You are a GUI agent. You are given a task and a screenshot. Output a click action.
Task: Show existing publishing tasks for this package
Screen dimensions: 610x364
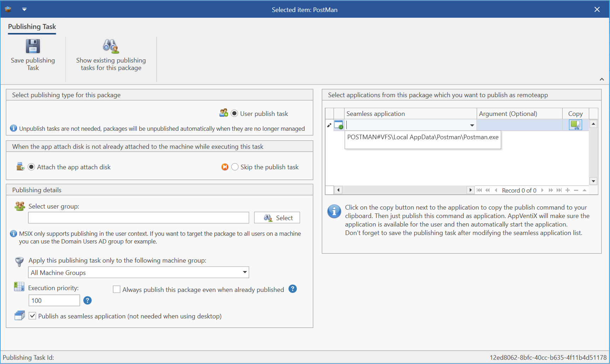click(x=111, y=46)
